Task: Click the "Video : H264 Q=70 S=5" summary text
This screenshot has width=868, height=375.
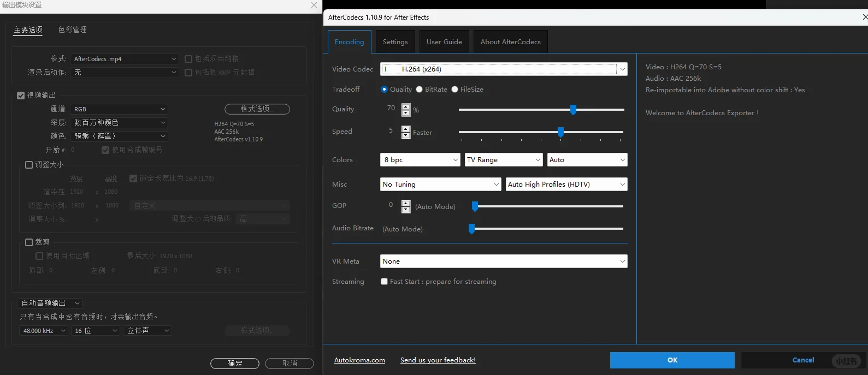Action: click(x=683, y=67)
